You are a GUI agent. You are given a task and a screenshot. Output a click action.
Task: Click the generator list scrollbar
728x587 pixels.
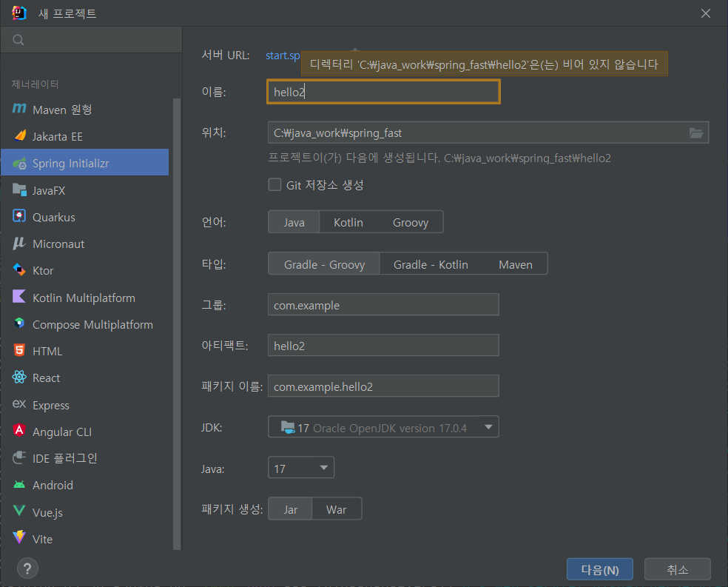point(177,323)
